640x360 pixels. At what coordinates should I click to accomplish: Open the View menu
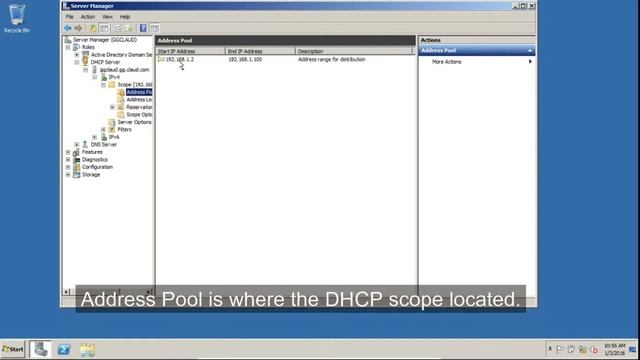click(107, 17)
